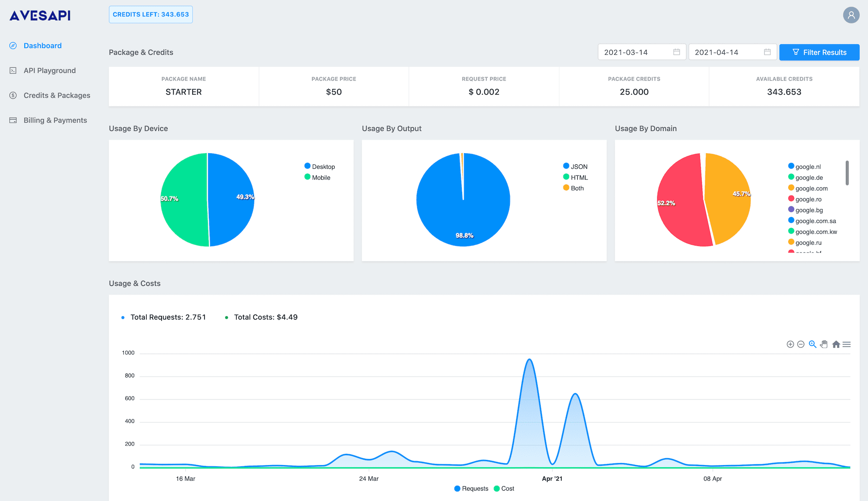Click the Credits Left badge
The width and height of the screenshot is (868, 501).
(x=151, y=14)
